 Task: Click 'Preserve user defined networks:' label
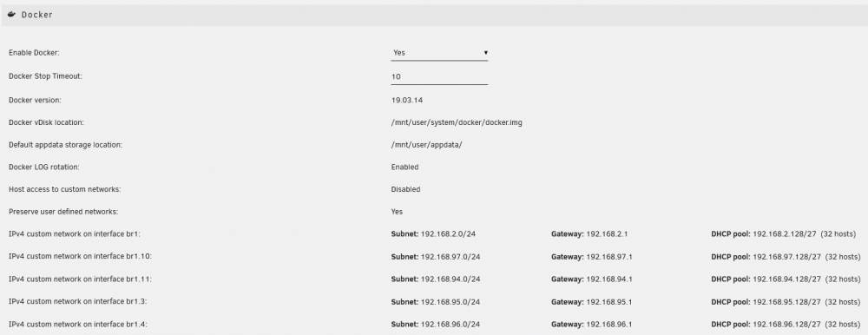tap(63, 212)
